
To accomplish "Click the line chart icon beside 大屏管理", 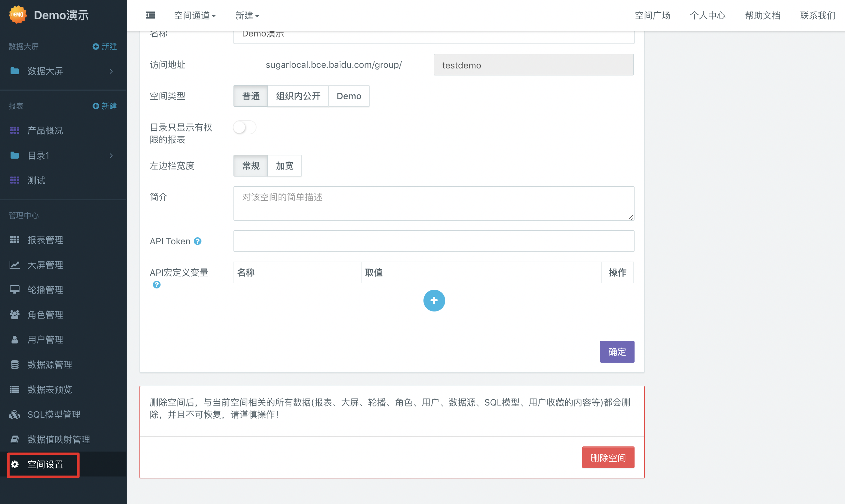I will [x=15, y=265].
